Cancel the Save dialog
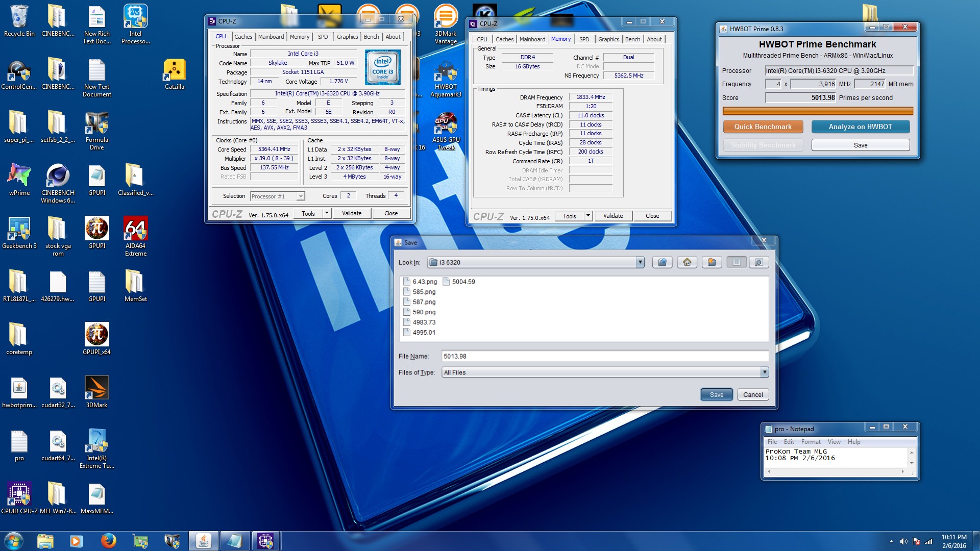The width and height of the screenshot is (980, 551). [x=753, y=395]
